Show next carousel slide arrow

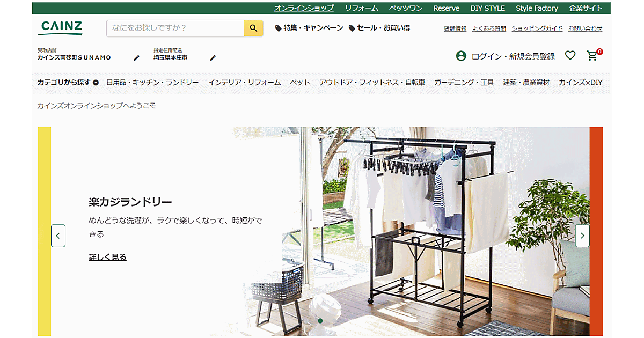click(x=582, y=236)
